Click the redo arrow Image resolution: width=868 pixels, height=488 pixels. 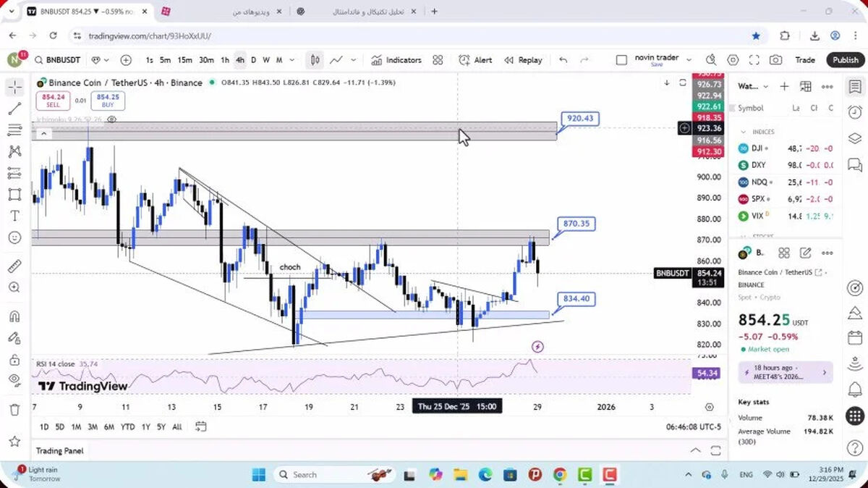pos(584,60)
